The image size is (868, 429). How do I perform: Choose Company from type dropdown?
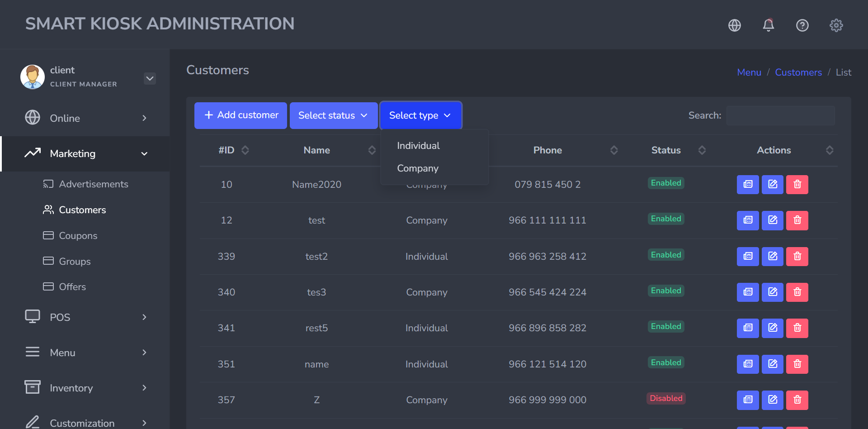click(434, 168)
